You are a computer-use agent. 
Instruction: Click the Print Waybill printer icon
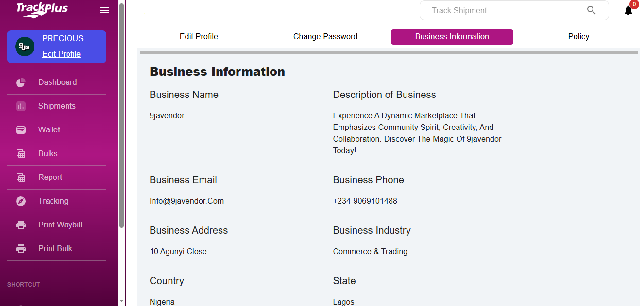(x=21, y=225)
